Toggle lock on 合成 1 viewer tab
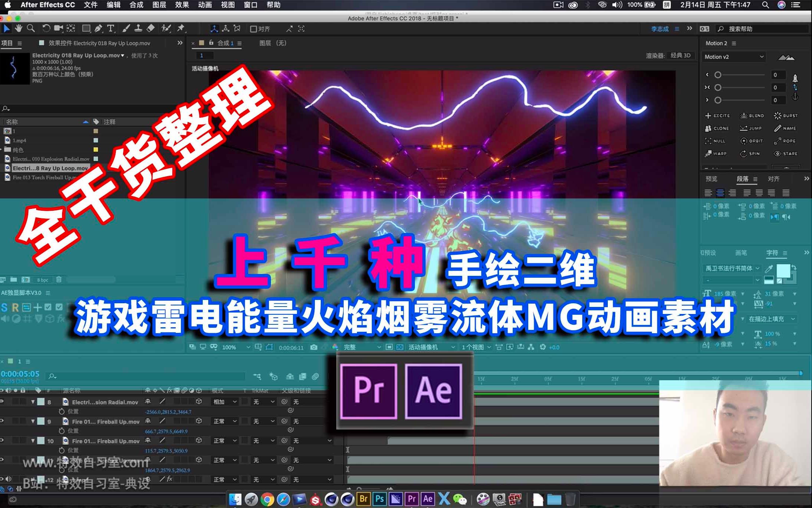The height and width of the screenshot is (508, 812). (x=211, y=43)
